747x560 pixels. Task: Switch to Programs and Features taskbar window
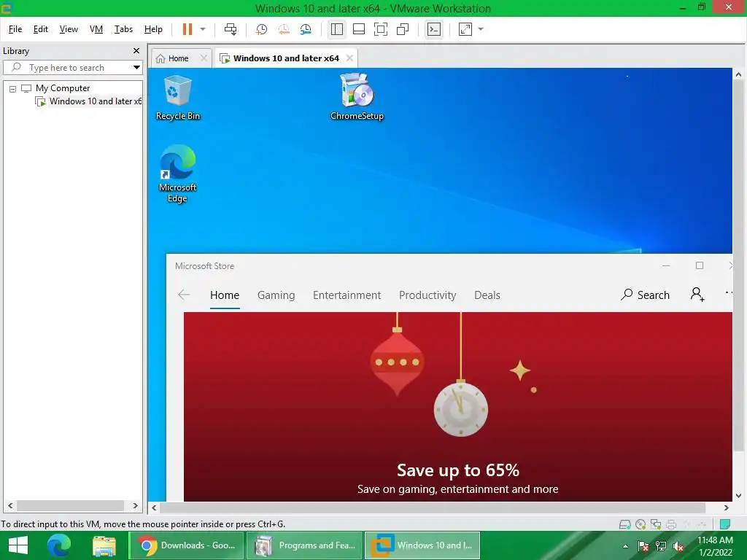[x=305, y=545]
